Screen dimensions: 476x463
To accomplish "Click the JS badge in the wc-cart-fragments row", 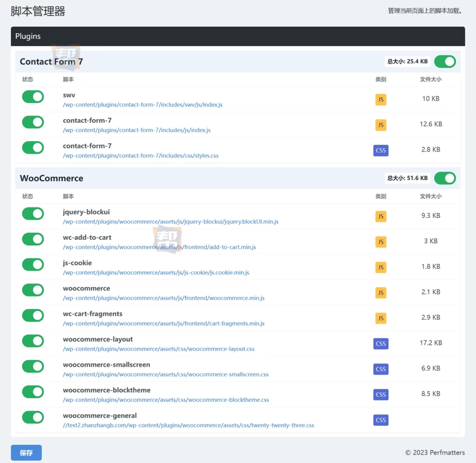I will tap(381, 318).
